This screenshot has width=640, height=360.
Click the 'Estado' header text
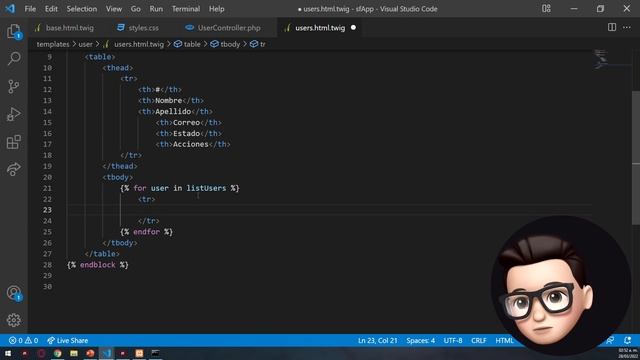pos(186,133)
